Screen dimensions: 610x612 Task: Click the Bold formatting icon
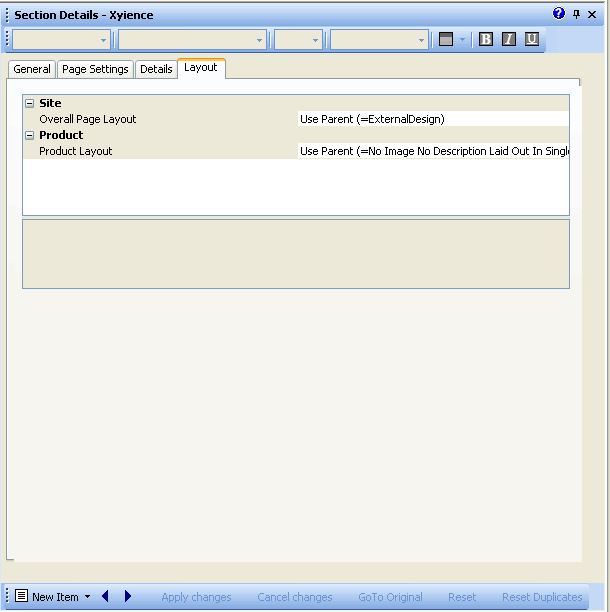click(486, 39)
